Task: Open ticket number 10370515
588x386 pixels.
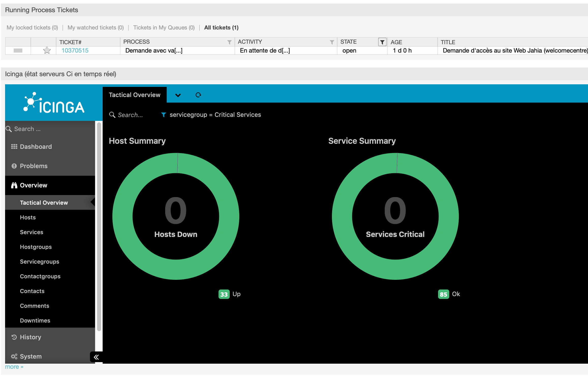Action: point(75,51)
